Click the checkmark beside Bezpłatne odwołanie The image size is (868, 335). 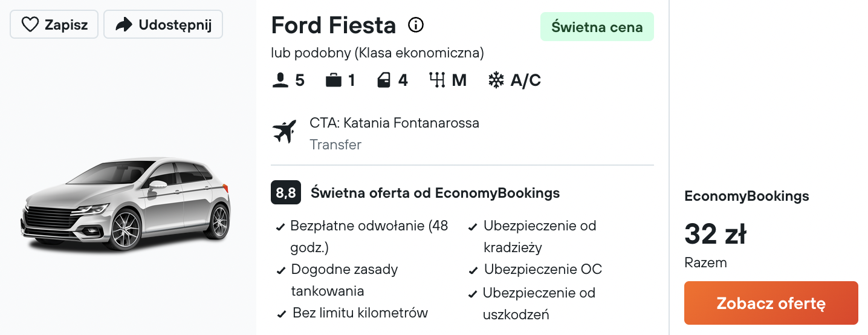[280, 227]
